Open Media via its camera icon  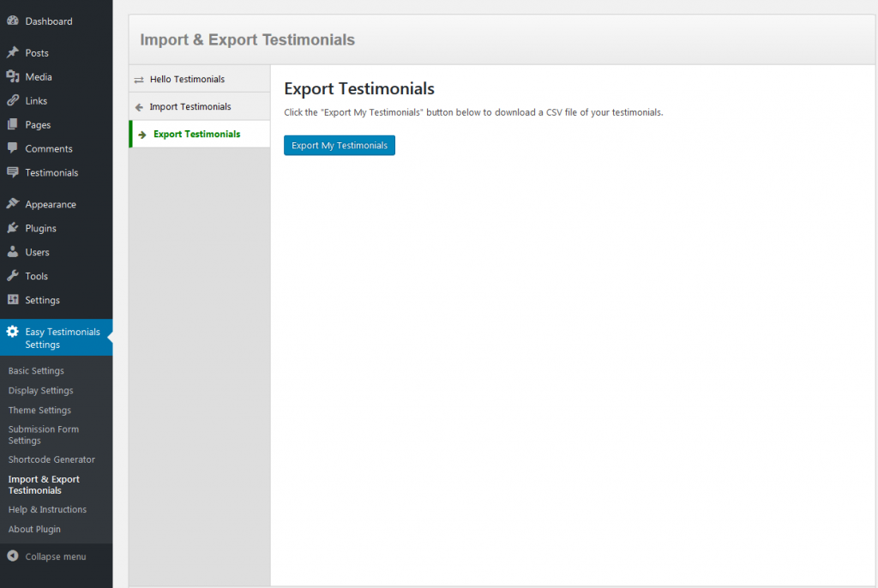click(13, 76)
